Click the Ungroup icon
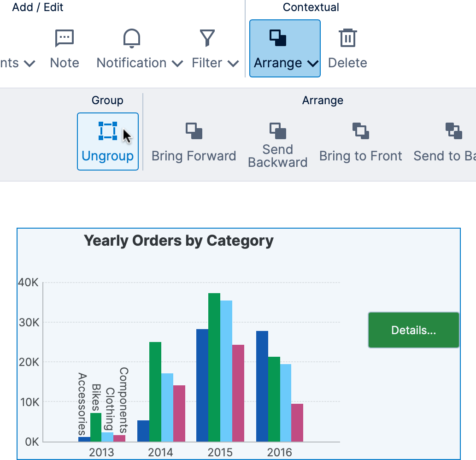Viewport: 476px width, 460px height. coord(108,131)
